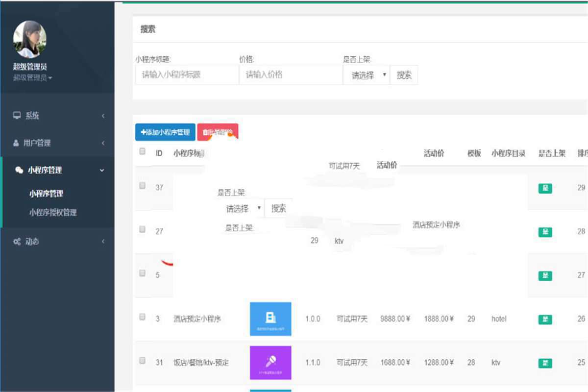Expand the 用户管理 menu chevron
Image resolution: width=588 pixels, height=392 pixels.
103,143
